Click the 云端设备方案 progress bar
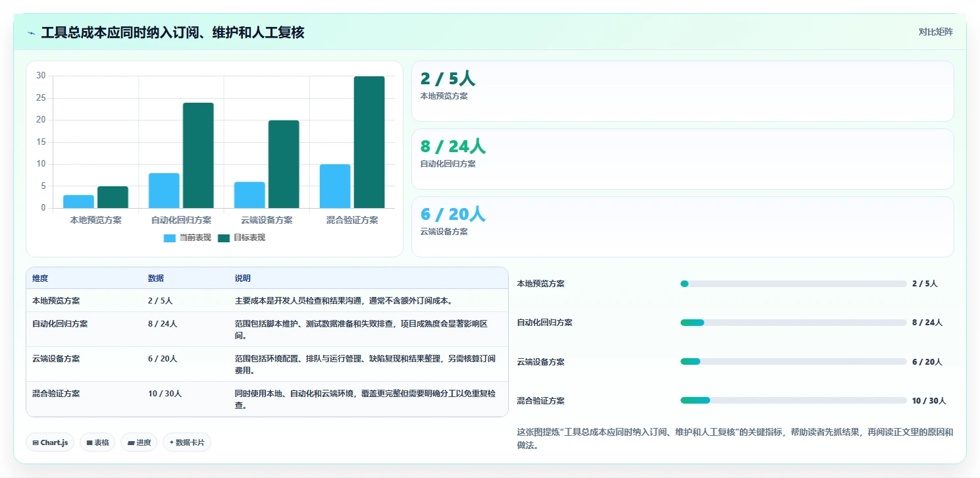980x478 pixels. pos(794,361)
